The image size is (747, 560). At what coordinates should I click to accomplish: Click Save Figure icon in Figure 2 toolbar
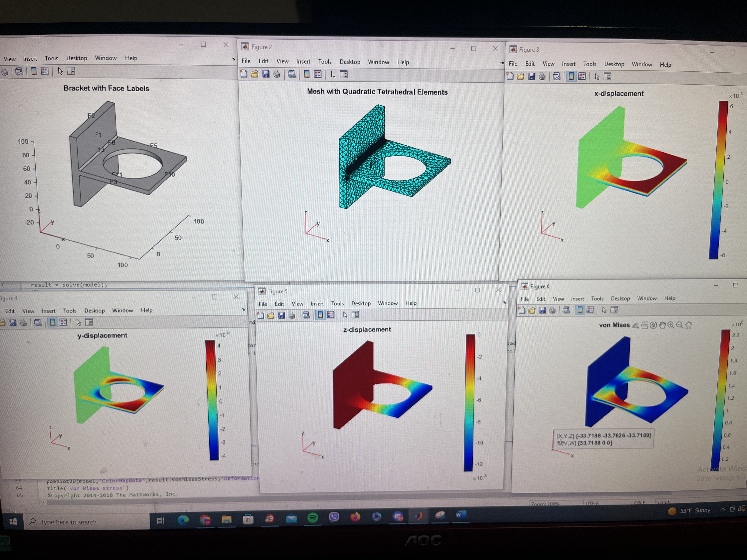[x=266, y=74]
